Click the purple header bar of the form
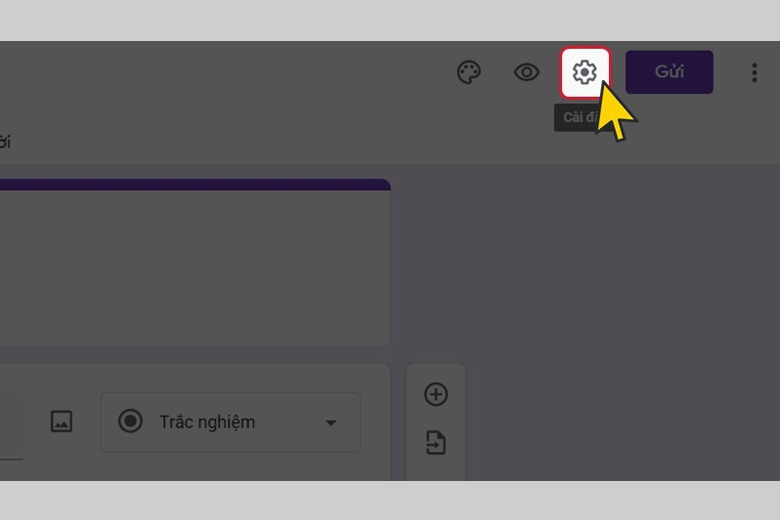Image resolution: width=780 pixels, height=520 pixels. [x=195, y=185]
